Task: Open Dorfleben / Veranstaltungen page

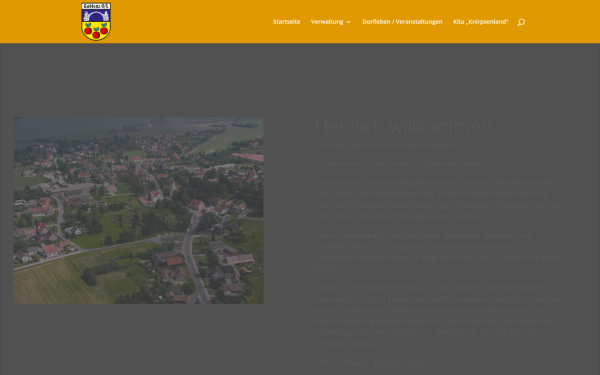Action: coord(402,22)
